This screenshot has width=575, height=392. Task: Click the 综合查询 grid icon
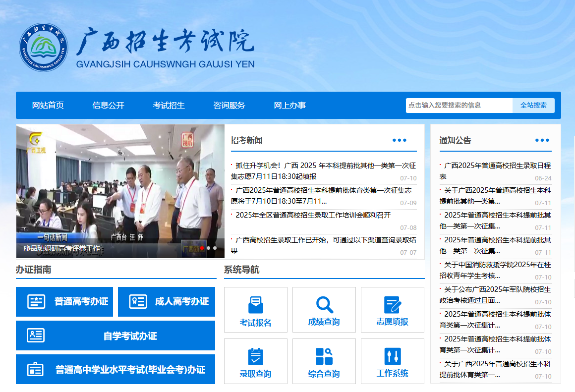point(324,356)
